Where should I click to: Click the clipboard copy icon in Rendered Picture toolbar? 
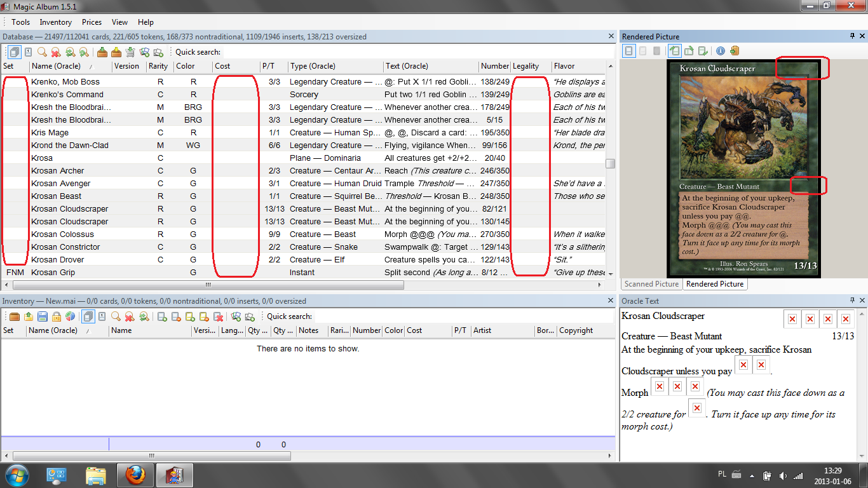734,51
